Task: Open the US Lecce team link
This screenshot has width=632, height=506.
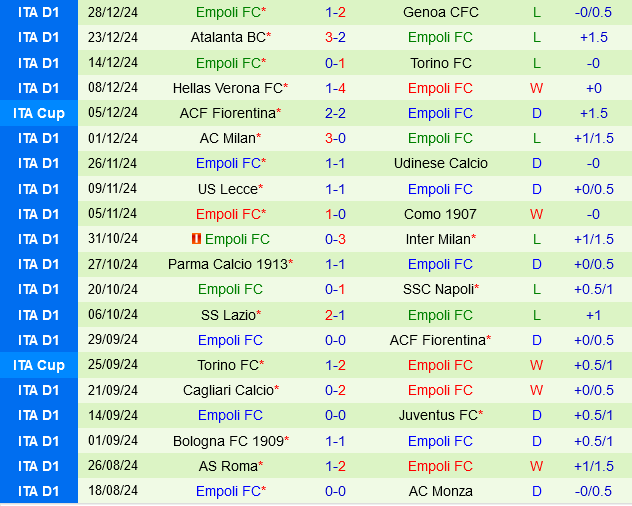Action: tap(228, 189)
